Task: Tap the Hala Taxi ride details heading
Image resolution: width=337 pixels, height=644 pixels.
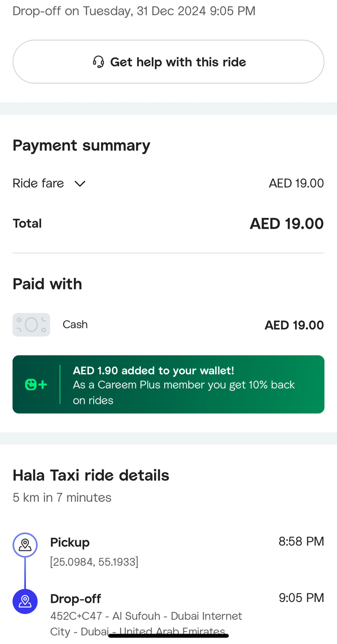Action: coord(91,475)
